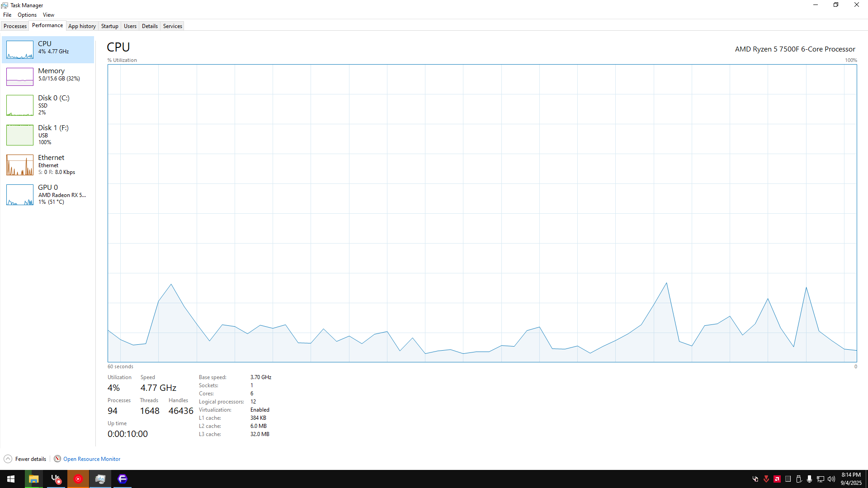Click the '% Utilization' graph label

pos(122,60)
